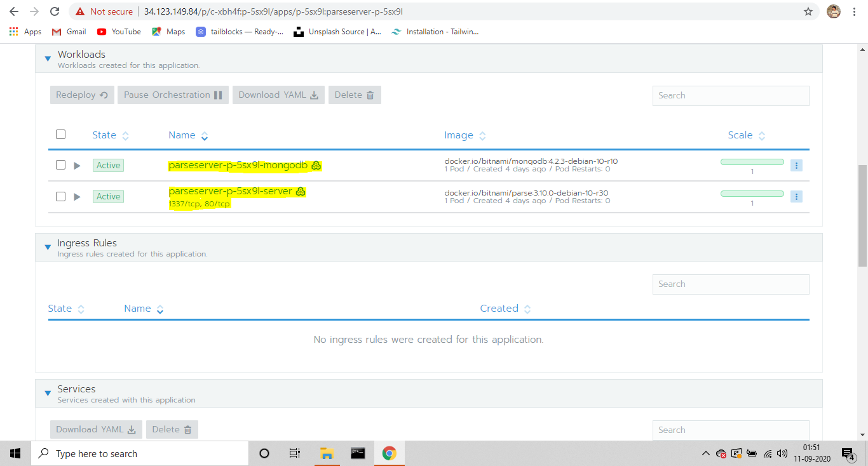Expand the parse server workload row triangle
This screenshot has height=466, width=868.
tap(77, 197)
